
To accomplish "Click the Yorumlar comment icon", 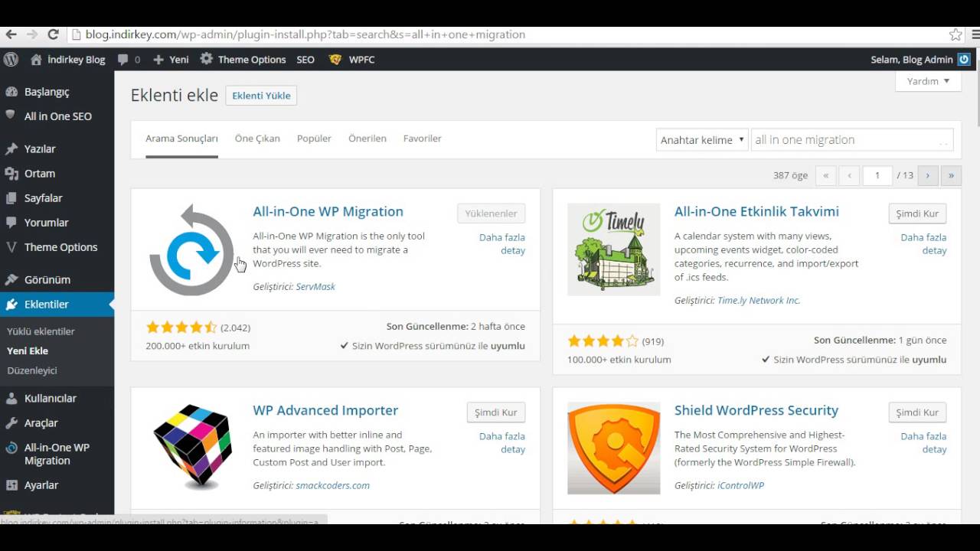I will [x=11, y=223].
